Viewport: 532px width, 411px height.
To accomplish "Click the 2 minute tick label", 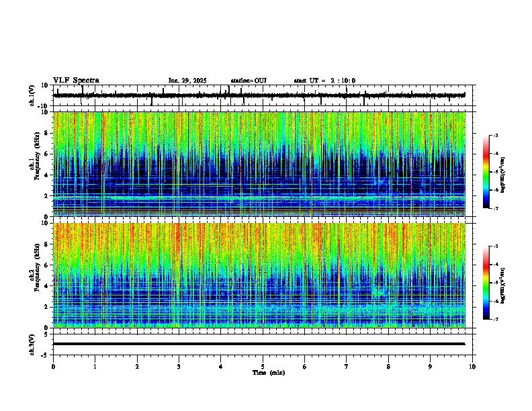I will coord(137,367).
